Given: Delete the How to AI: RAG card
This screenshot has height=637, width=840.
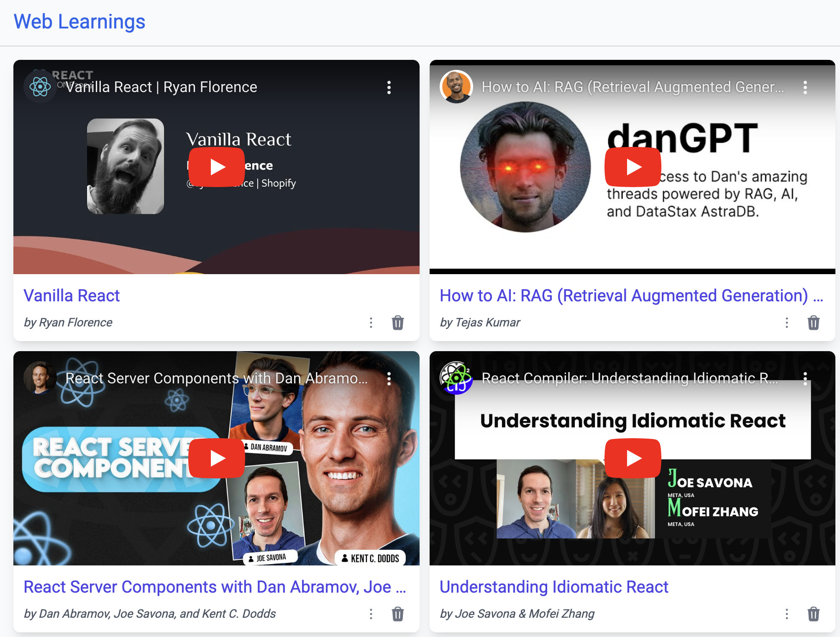Looking at the screenshot, I should click(814, 323).
